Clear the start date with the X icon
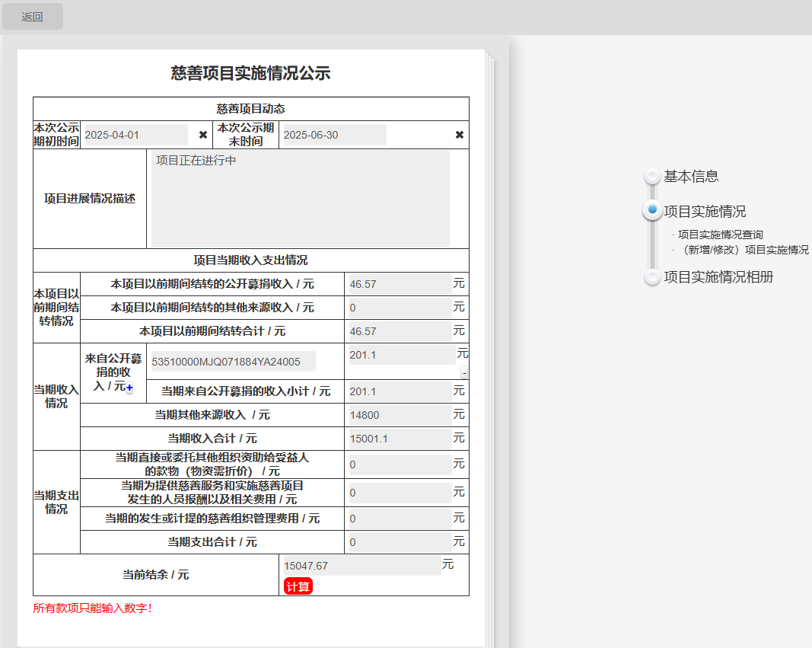This screenshot has width=812, height=648. click(203, 135)
